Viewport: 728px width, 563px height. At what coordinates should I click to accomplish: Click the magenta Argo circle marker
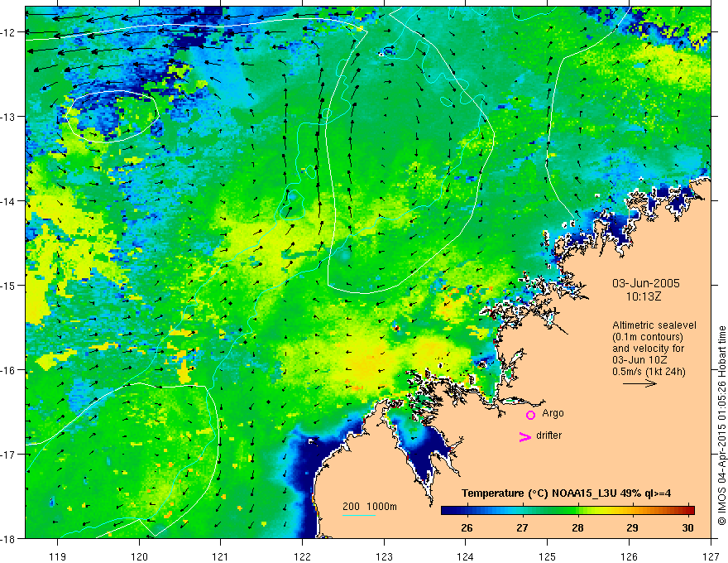530,415
